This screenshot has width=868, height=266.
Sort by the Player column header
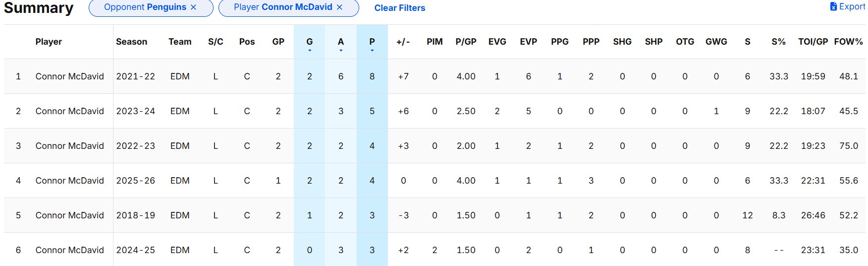(x=49, y=42)
